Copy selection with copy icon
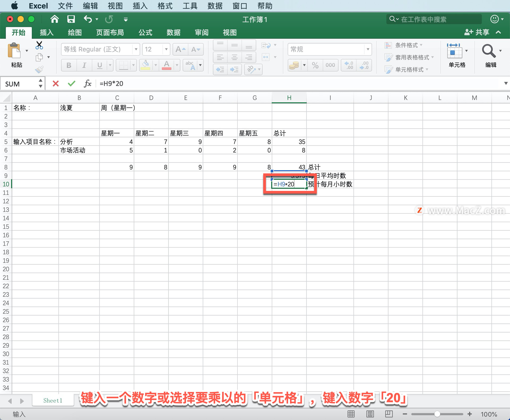Image resolution: width=510 pixels, height=420 pixels. [x=39, y=57]
